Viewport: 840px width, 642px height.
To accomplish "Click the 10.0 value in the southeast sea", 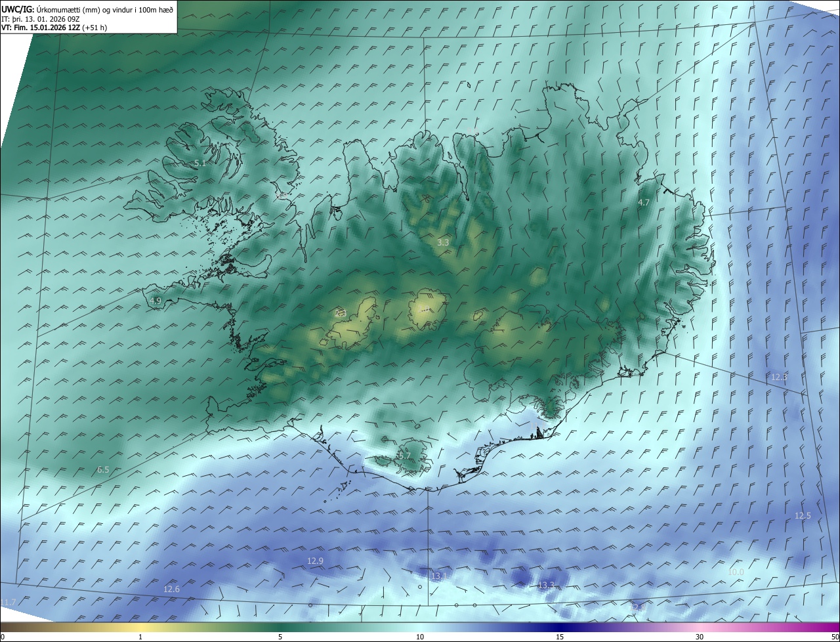I will (x=736, y=572).
